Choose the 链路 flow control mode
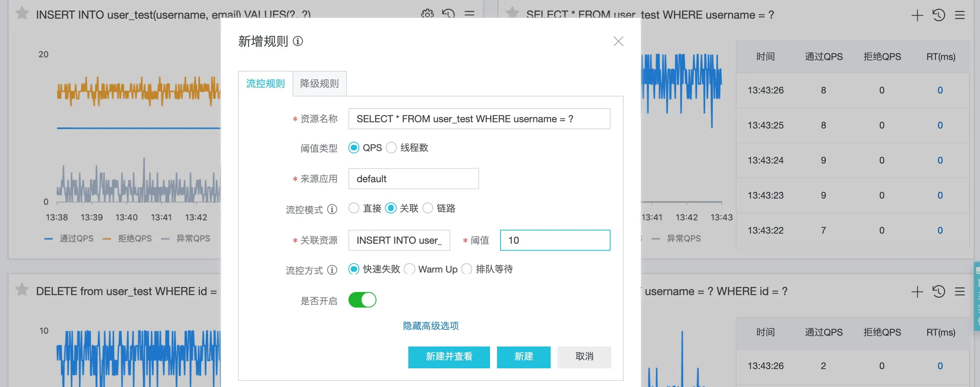980x387 pixels. [x=428, y=208]
